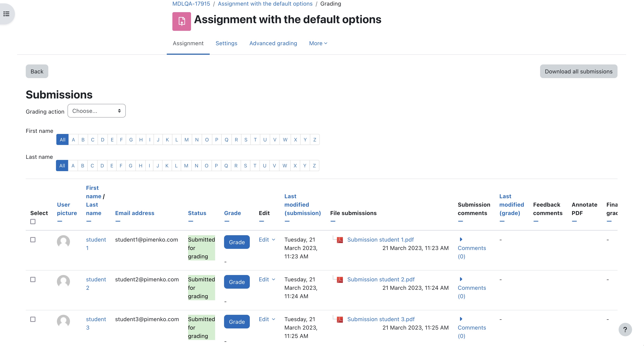Hide the Last modified (submission) column
Viewport: 644px width, 346px height.
tap(287, 221)
